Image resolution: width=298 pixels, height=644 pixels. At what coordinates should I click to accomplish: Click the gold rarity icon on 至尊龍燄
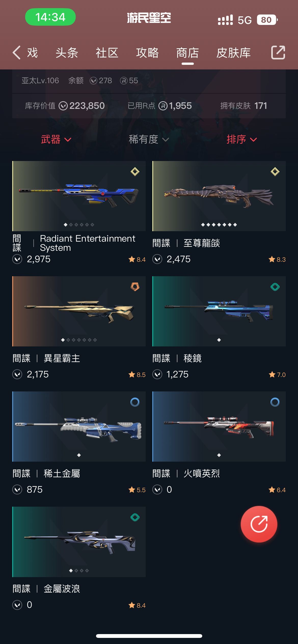275,172
